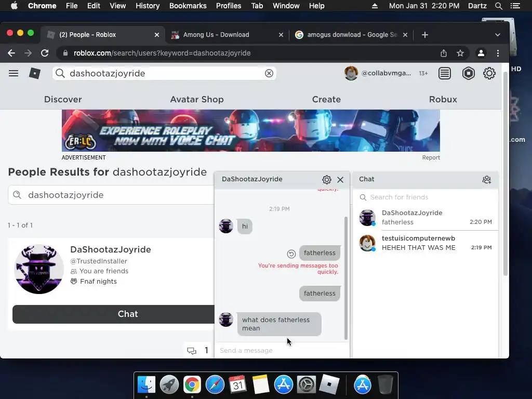Screen dimensions: 532x399
Task: Open the Robux balance icon
Action: point(468,73)
